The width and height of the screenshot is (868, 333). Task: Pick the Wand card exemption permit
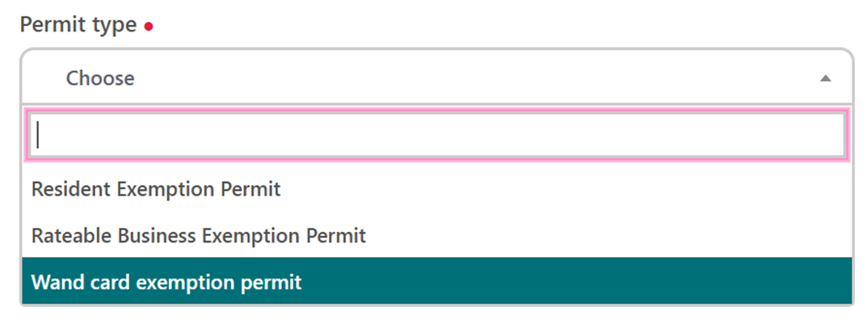pyautogui.click(x=166, y=282)
